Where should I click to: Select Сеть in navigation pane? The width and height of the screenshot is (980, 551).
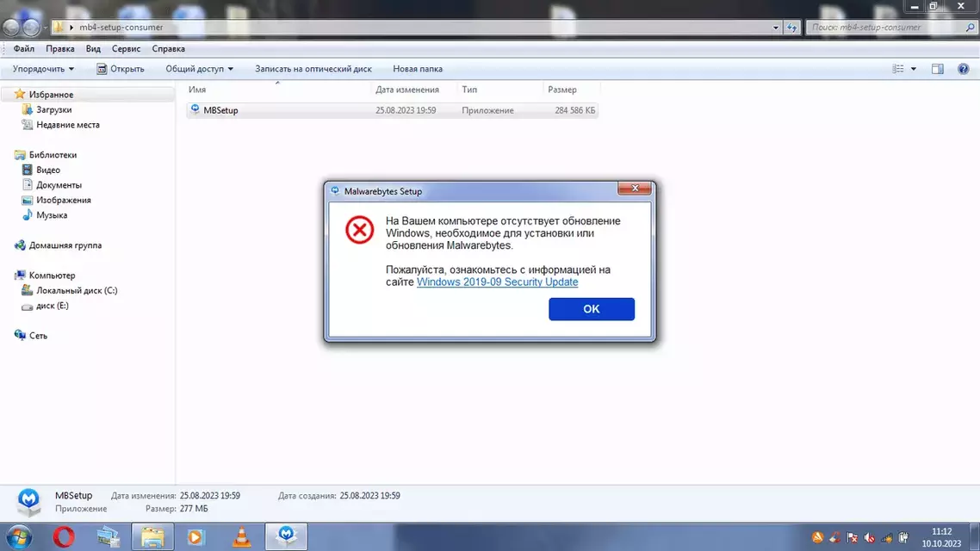coord(38,336)
